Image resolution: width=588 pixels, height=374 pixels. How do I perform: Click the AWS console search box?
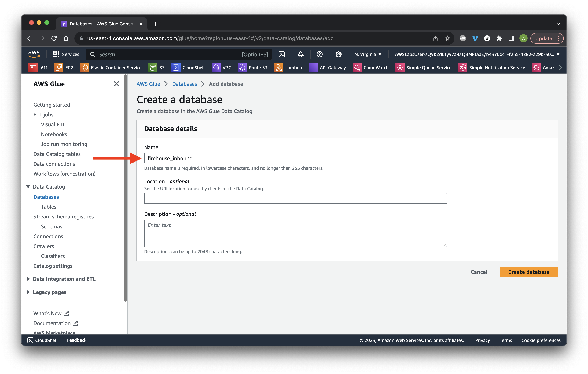pos(178,54)
